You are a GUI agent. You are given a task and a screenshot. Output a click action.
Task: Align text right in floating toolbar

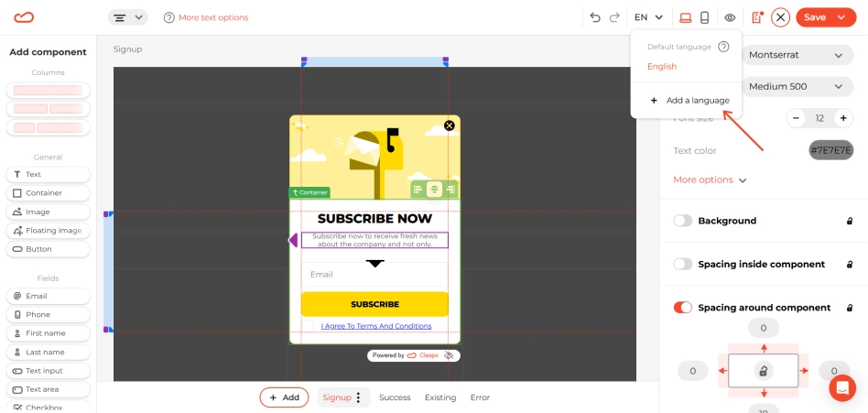[450, 190]
